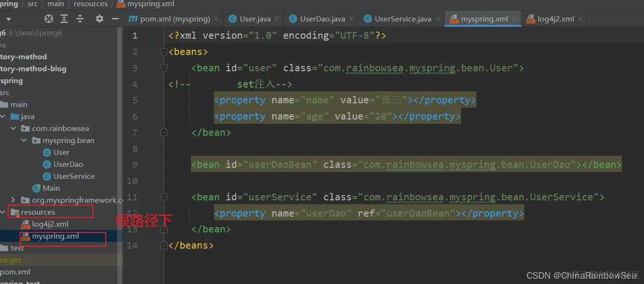This screenshot has width=644, height=284.
Task: Fold the user bean at line 3
Action: tap(164, 68)
